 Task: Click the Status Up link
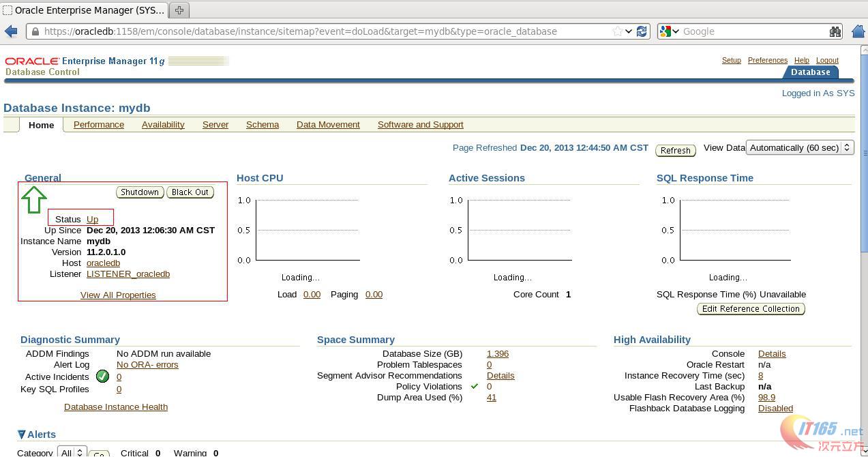coord(92,219)
